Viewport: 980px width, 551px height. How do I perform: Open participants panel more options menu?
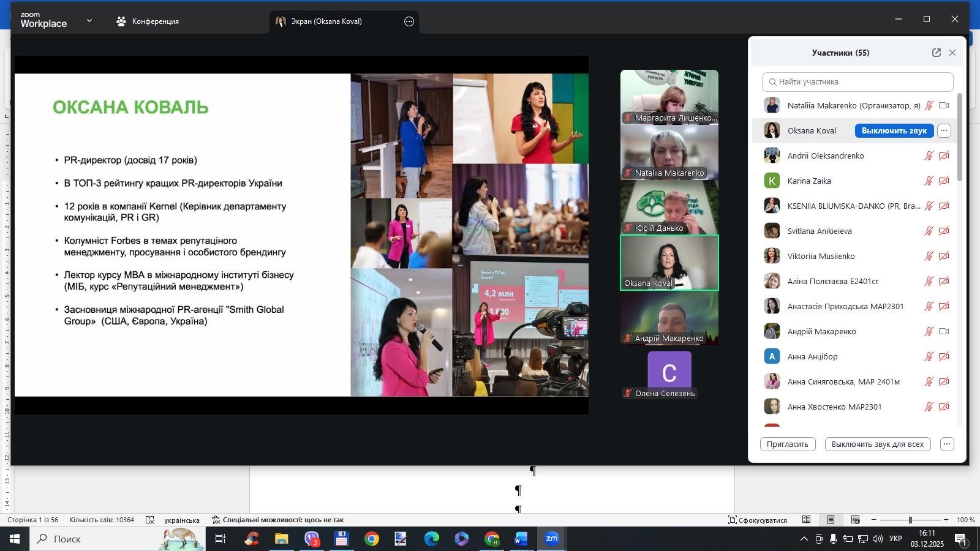click(947, 444)
